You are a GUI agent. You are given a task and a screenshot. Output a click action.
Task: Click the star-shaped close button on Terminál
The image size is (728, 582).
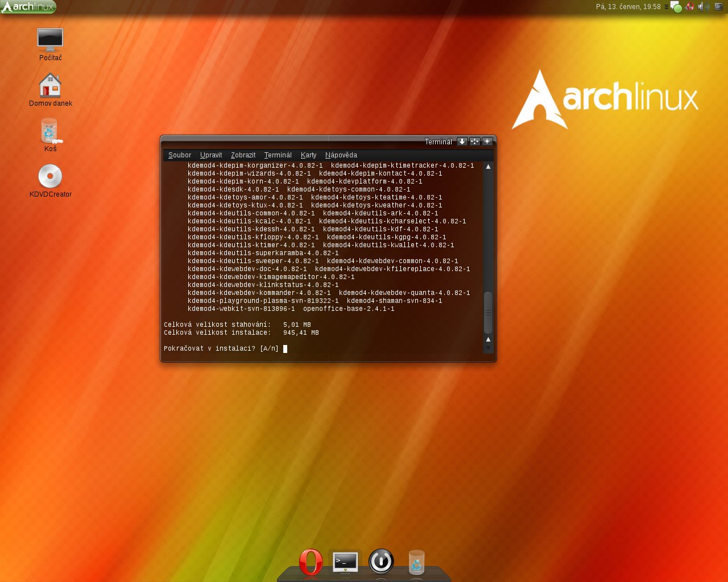(487, 142)
